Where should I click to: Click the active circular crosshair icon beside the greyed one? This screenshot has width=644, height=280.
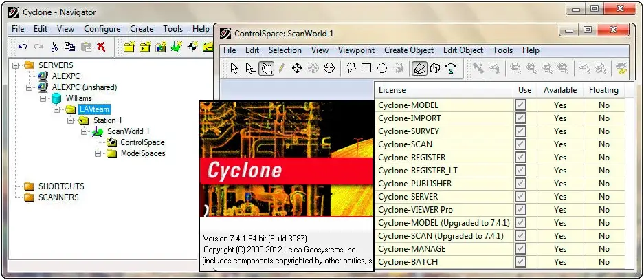329,68
